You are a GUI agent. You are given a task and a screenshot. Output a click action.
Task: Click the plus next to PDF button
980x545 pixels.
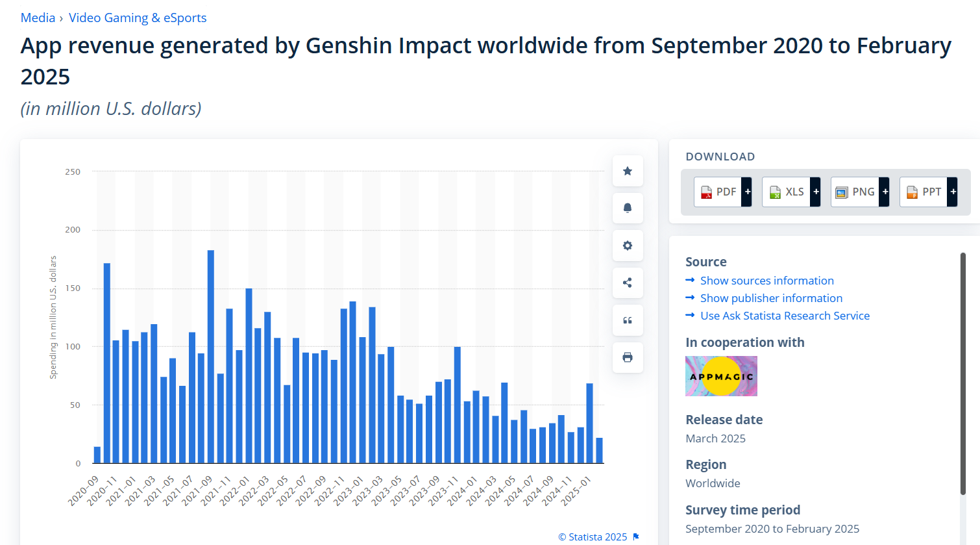coord(747,192)
